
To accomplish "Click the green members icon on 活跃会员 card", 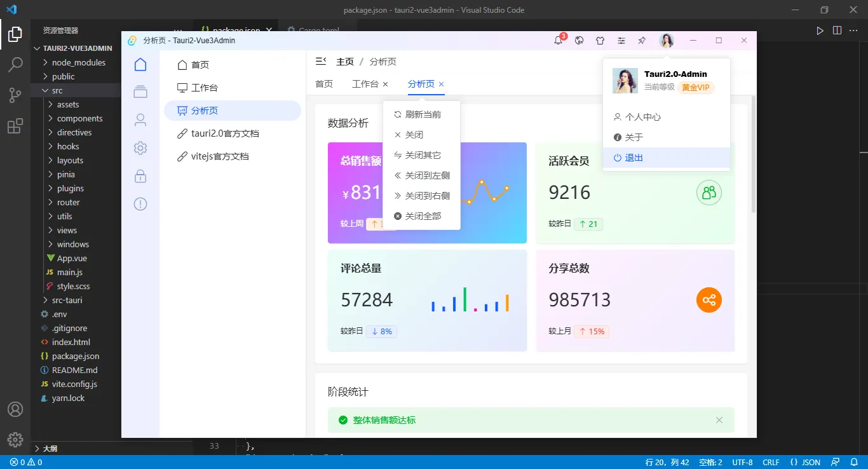I will 709,192.
